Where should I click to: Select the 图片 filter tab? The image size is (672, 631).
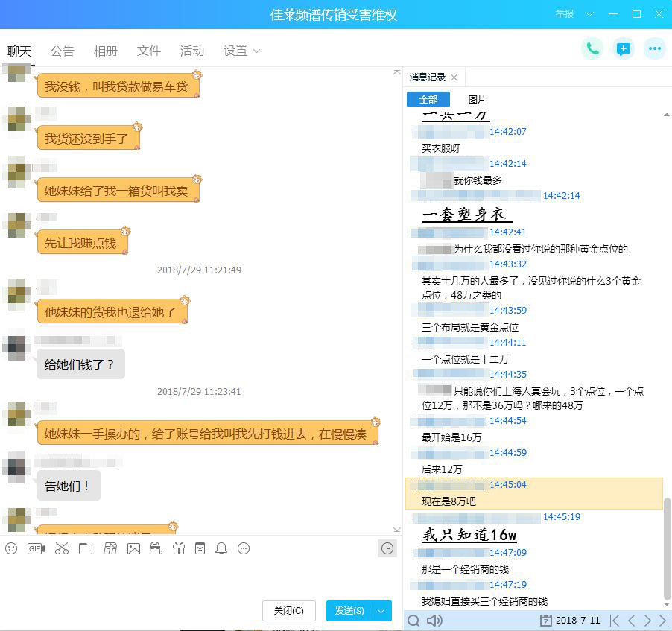(x=477, y=100)
